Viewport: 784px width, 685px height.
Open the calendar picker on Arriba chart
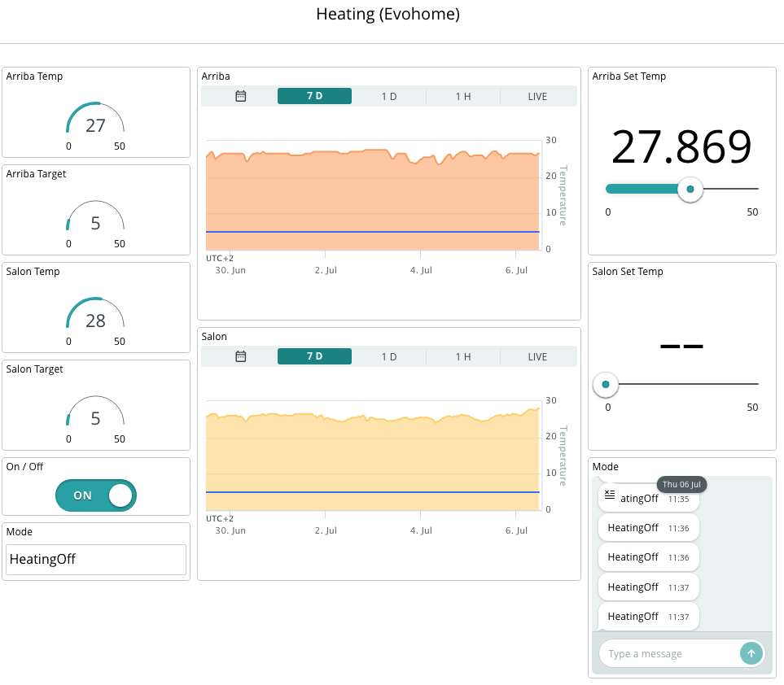pos(240,96)
